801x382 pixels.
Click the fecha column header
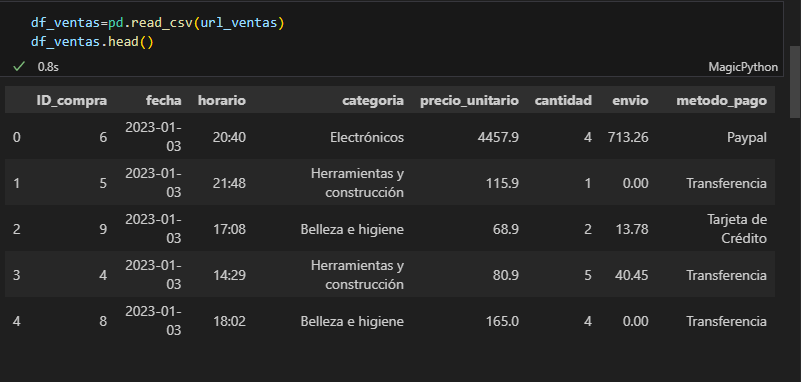(163, 101)
